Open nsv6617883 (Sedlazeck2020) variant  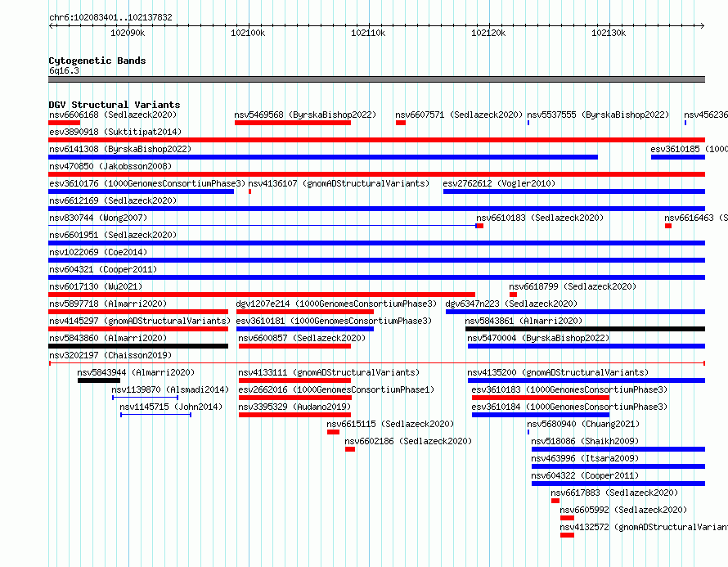point(614,493)
